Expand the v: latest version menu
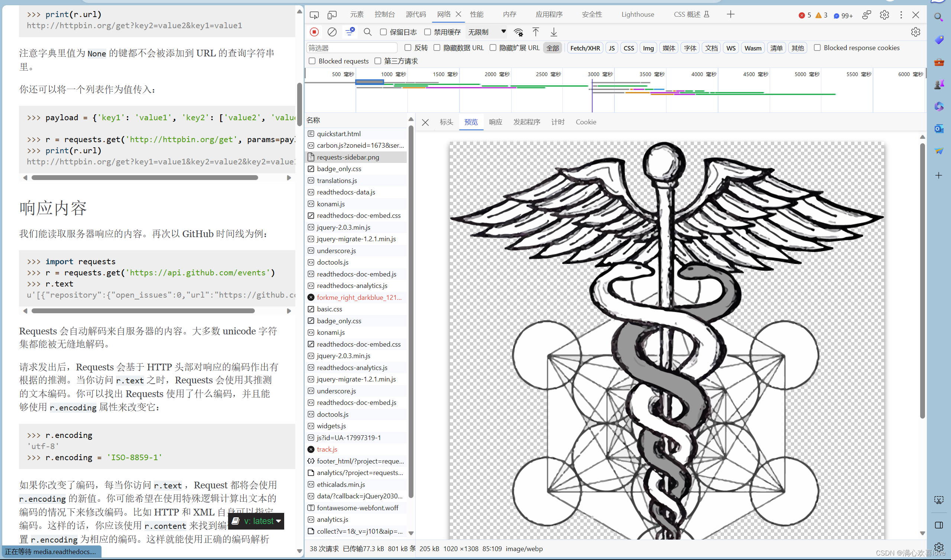 (256, 521)
